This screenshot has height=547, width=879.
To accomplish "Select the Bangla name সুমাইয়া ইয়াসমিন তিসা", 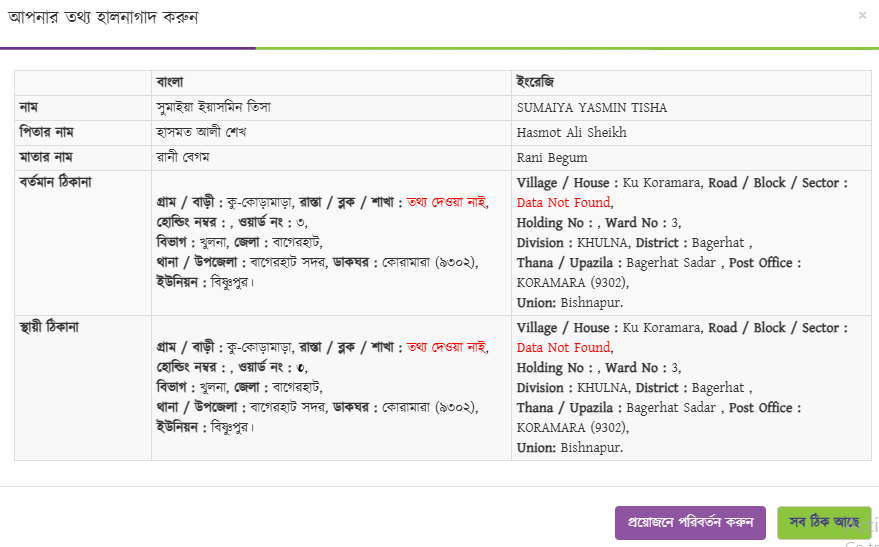I will point(214,107).
